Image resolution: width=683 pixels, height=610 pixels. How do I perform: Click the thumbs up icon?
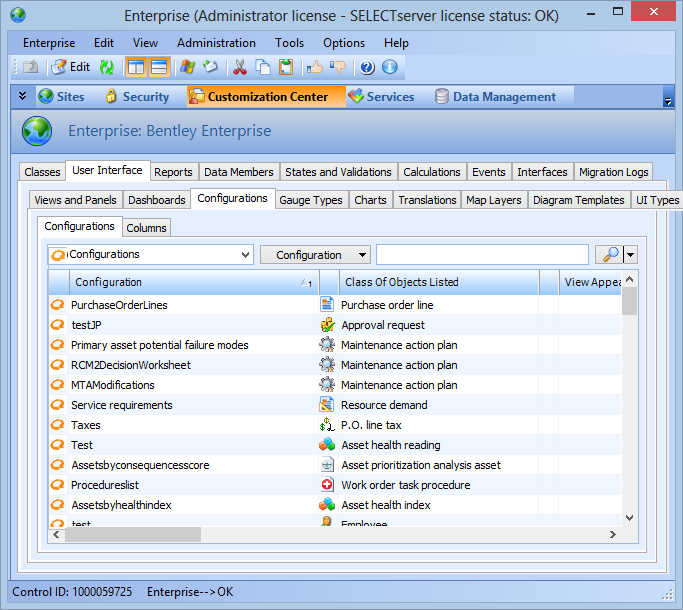(x=315, y=67)
